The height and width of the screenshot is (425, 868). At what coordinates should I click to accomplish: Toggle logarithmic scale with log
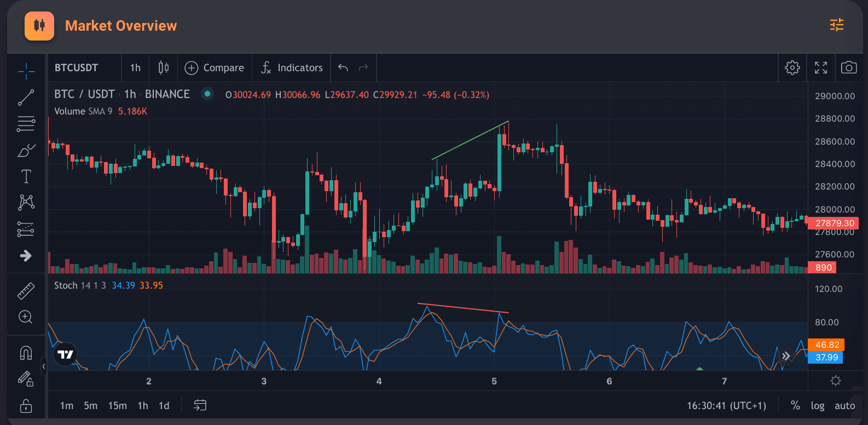(x=817, y=406)
